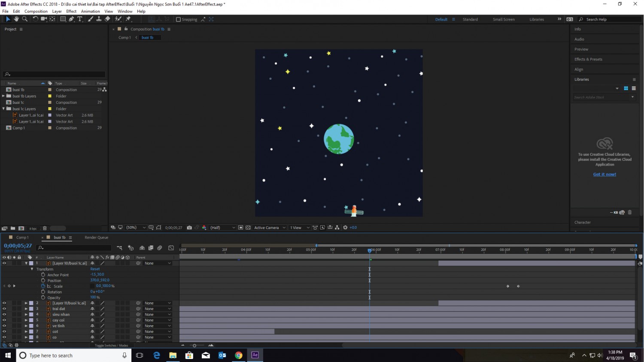644x362 pixels.
Task: Select the Standard workspace
Action: (470, 19)
